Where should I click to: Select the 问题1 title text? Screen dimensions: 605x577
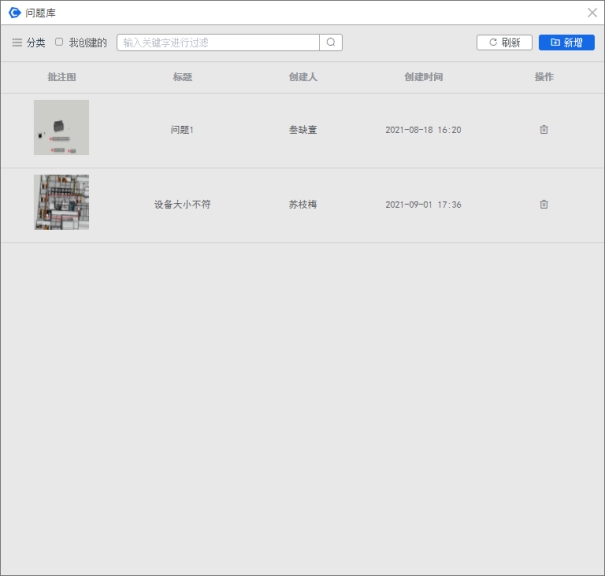182,130
